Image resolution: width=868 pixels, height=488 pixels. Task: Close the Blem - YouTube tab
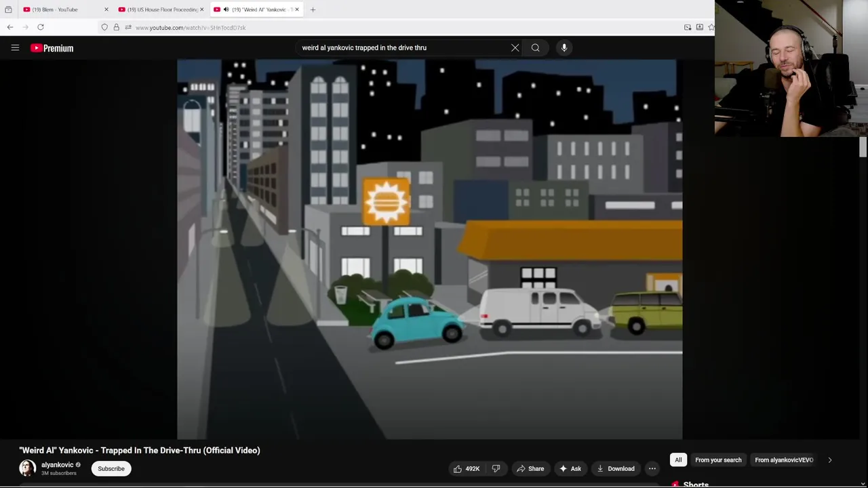tap(106, 9)
